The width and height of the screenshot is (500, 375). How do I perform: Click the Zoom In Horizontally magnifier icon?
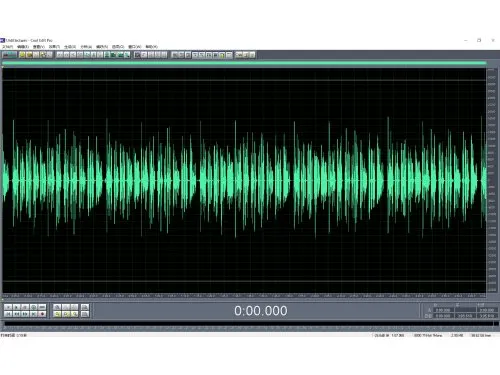57,307
